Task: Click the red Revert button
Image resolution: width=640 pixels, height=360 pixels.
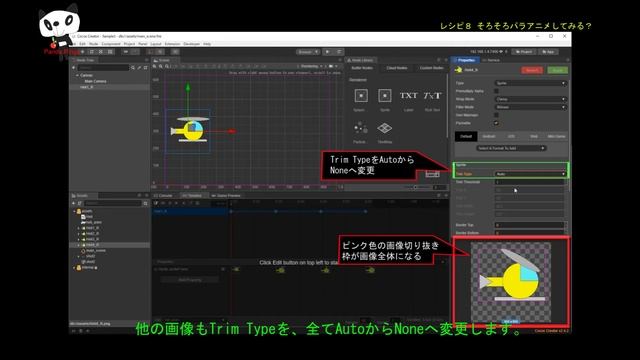Action: pos(532,70)
